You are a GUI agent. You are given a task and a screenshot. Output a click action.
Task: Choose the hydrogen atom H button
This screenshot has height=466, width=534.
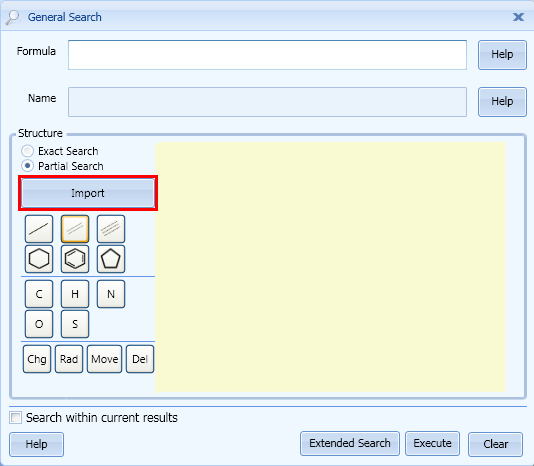[75, 294]
